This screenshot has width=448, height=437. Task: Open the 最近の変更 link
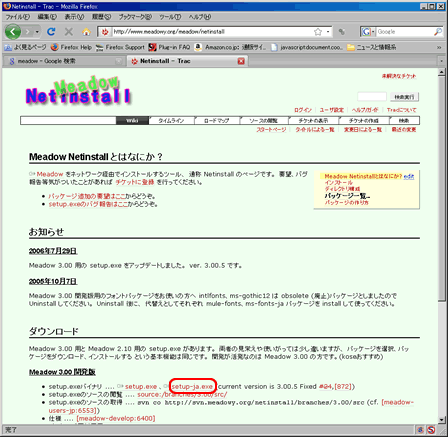404,129
